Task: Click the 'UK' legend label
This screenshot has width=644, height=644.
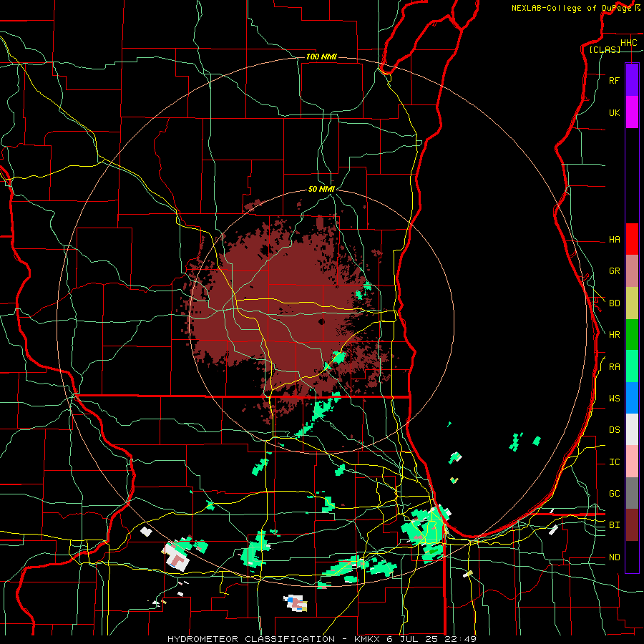Action: pyautogui.click(x=614, y=112)
